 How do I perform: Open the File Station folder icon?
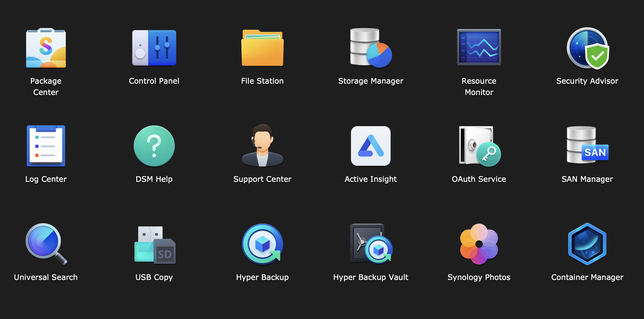point(263,48)
